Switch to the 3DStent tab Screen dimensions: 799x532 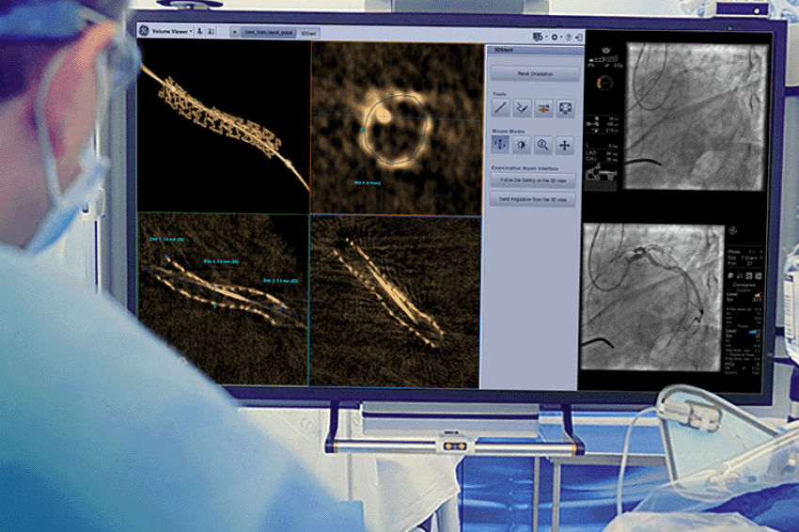[308, 33]
